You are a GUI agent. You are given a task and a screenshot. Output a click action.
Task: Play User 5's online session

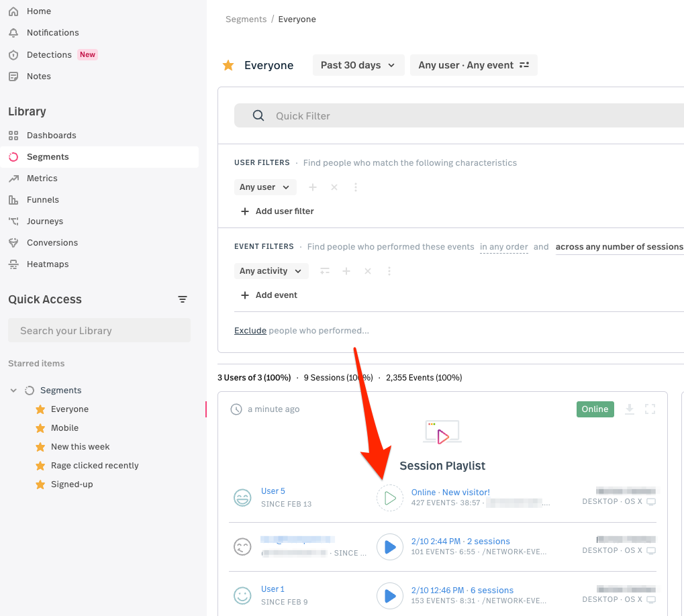(x=389, y=498)
